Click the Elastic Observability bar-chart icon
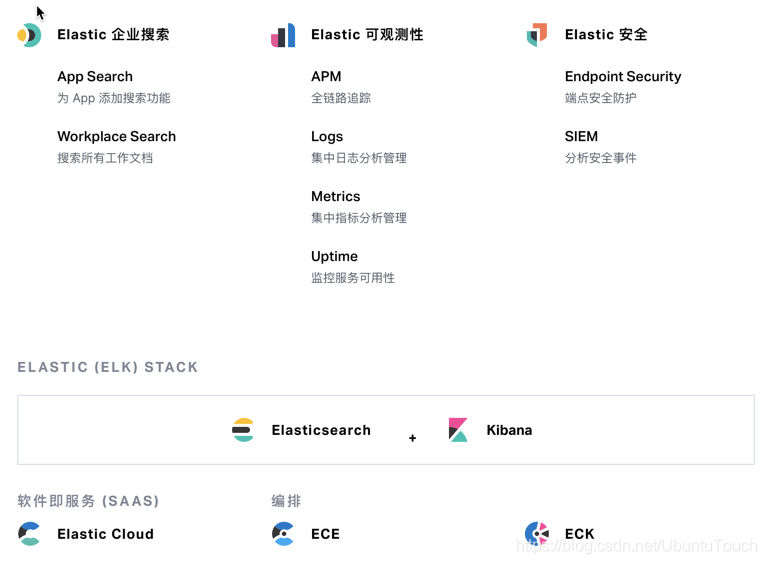 click(x=283, y=35)
